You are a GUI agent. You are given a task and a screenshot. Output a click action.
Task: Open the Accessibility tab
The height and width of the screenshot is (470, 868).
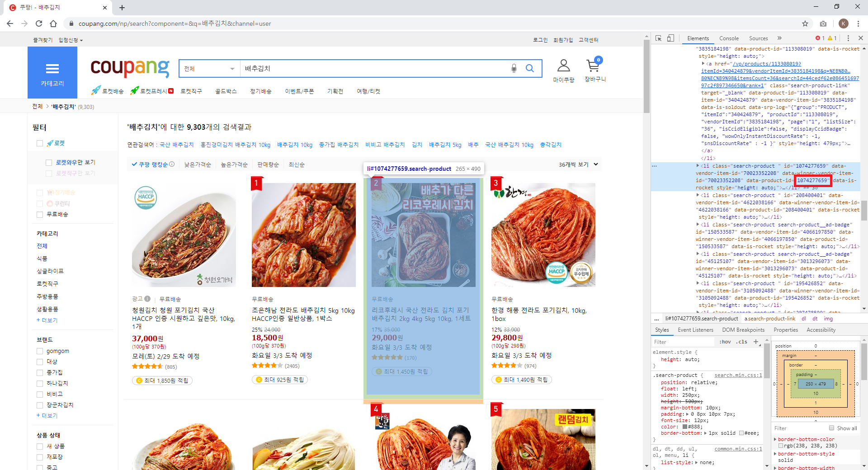point(821,330)
